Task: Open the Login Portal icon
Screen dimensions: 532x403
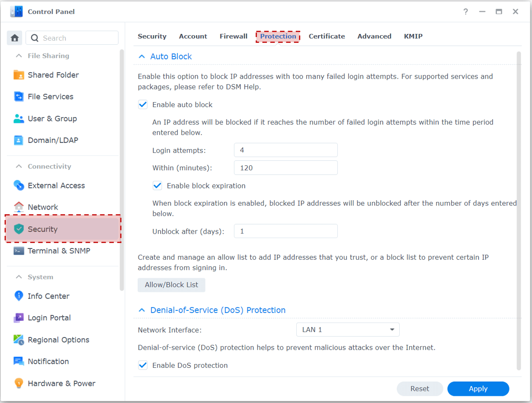Action: coord(19,318)
